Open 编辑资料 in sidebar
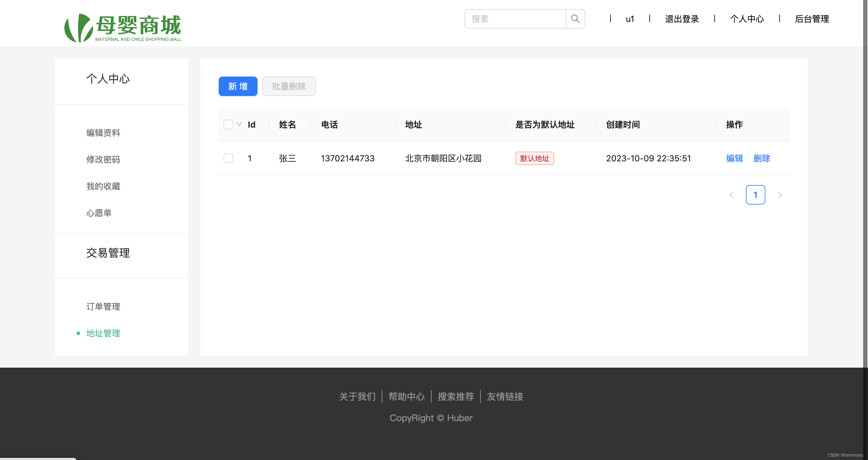868x460 pixels. tap(103, 133)
